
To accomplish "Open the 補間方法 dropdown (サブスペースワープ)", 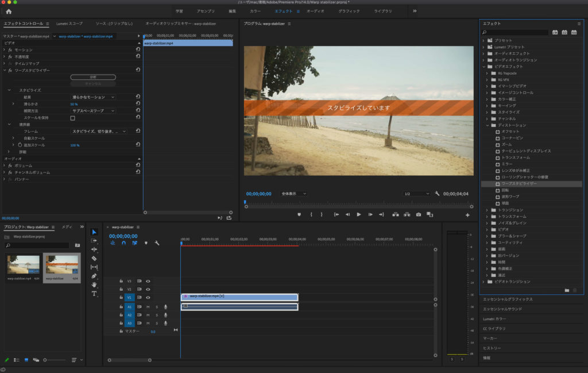I will [x=93, y=111].
